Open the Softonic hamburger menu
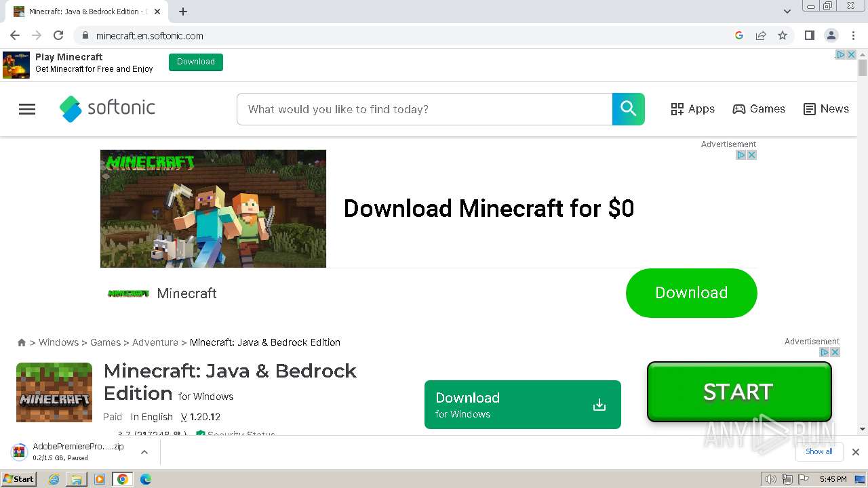The image size is (868, 488). point(27,109)
